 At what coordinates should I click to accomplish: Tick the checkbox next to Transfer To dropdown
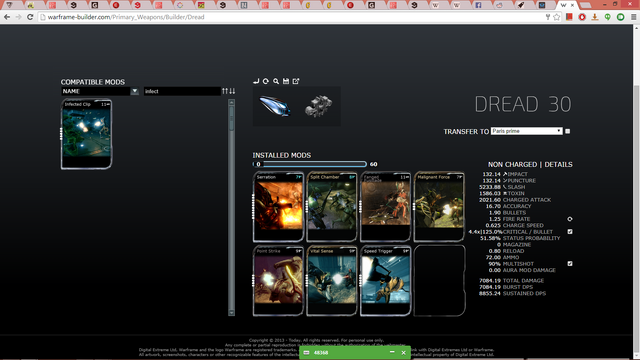click(567, 131)
